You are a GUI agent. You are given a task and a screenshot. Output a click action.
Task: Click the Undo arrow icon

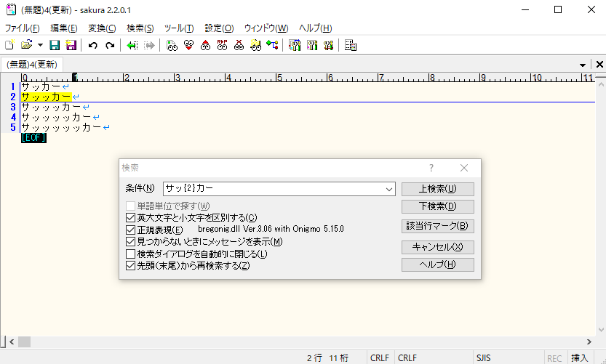coord(92,45)
